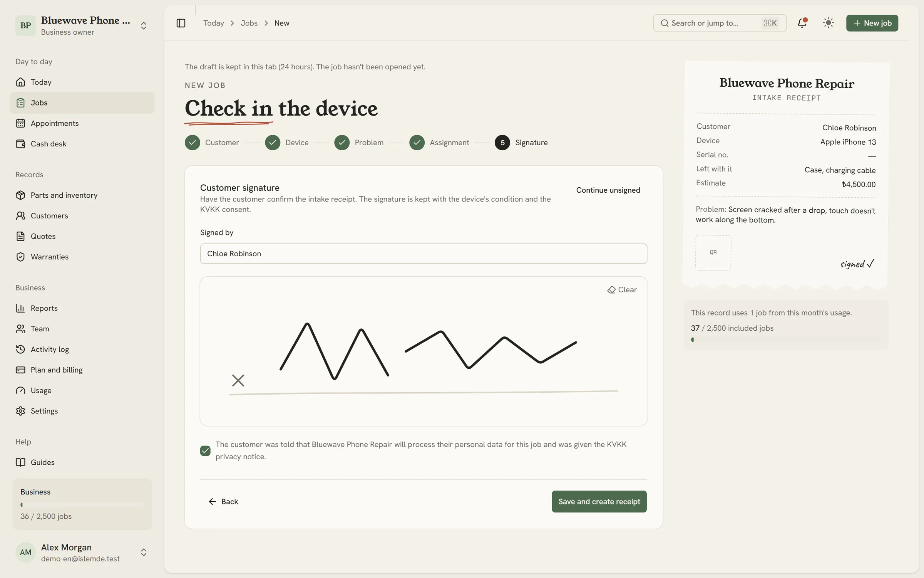Click the Warranties shield icon
Viewport: 924px width, 578px height.
(x=20, y=257)
